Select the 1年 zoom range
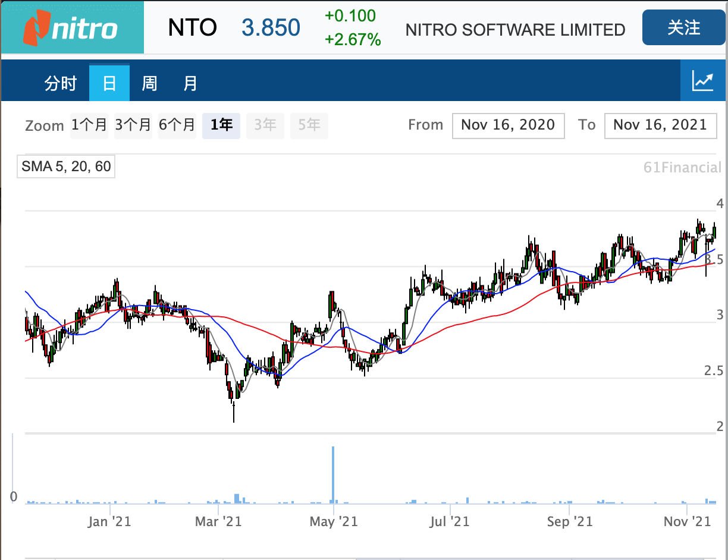Image resolution: width=728 pixels, height=560 pixels. pos(221,125)
